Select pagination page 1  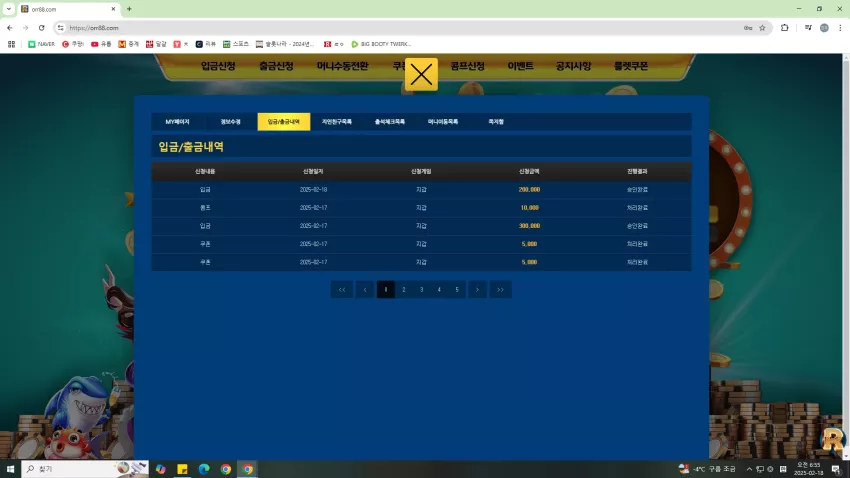click(x=385, y=289)
